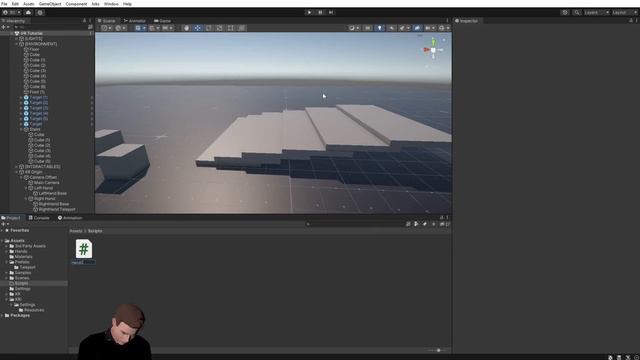Viewport: 640px width, 360px height.
Task: Open the draw mode shading dropdown
Action: point(353,28)
